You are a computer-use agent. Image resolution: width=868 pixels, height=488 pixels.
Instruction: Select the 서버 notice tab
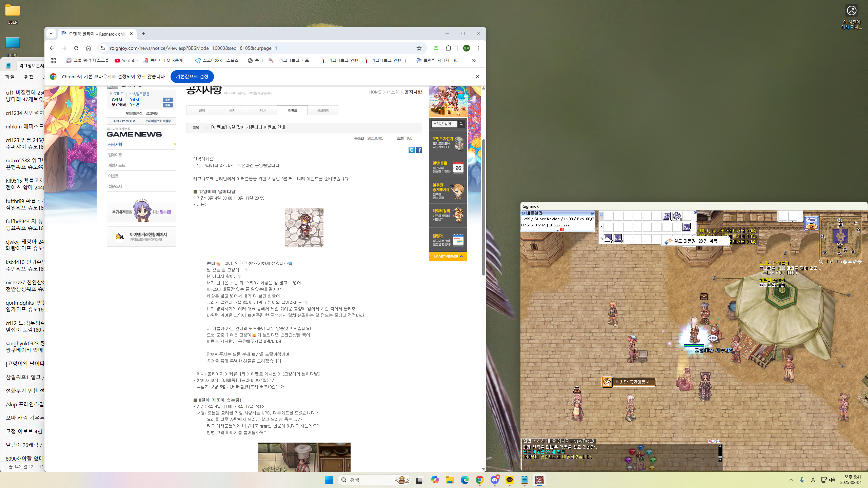262,110
